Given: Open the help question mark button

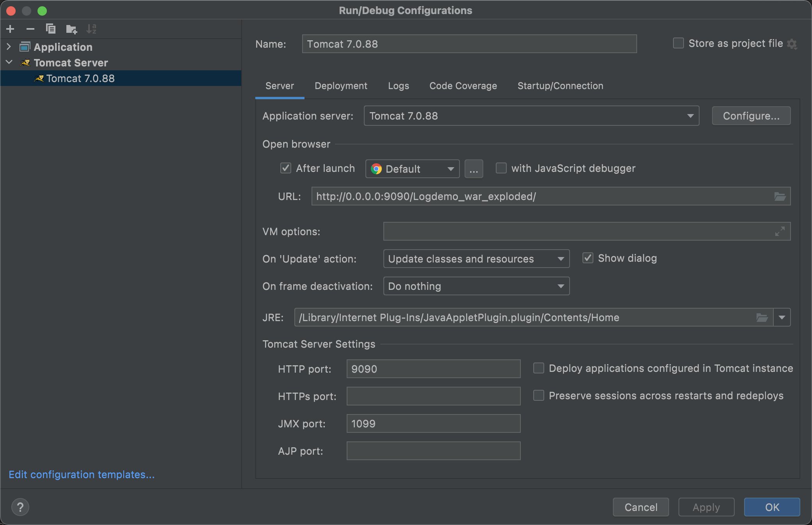Looking at the screenshot, I should coord(20,507).
